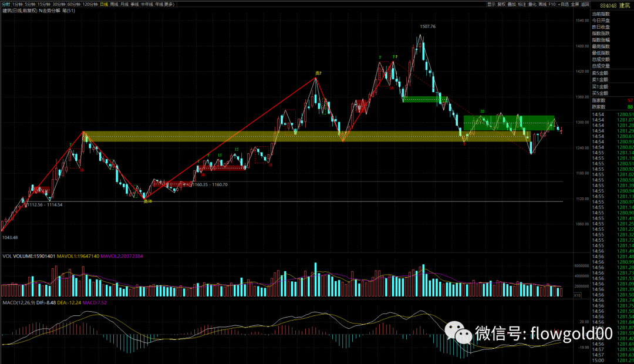Select the 1分钟 period tab
Screen dimensions: 634x364
point(18,4)
